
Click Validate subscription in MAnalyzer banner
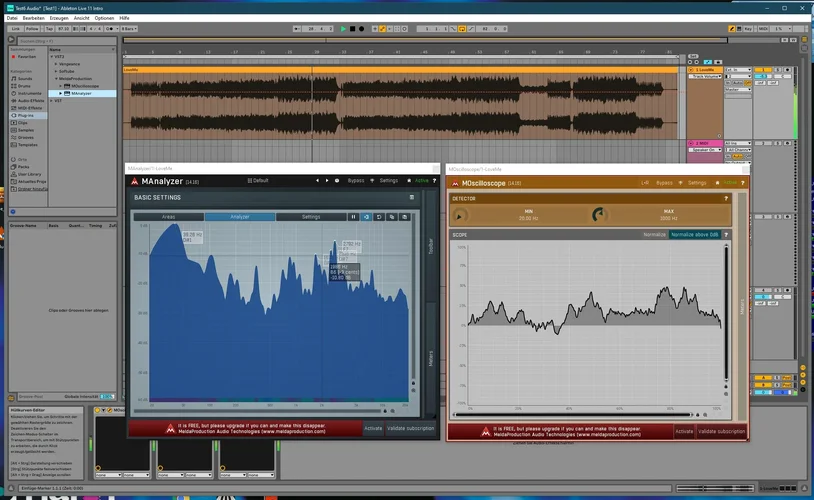coord(410,428)
